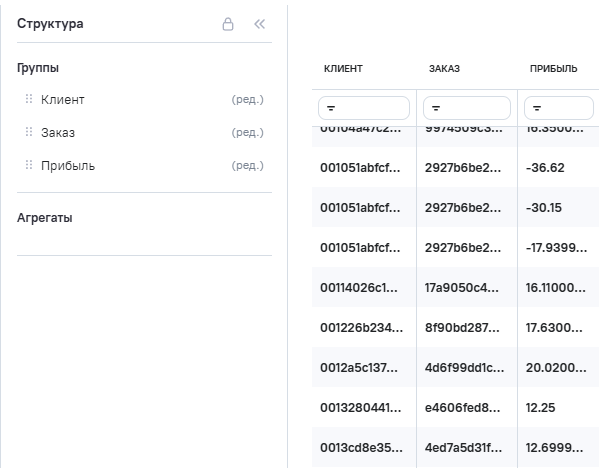Click the drag handle next to Прибыль
The height and width of the screenshot is (468, 599).
(29, 165)
